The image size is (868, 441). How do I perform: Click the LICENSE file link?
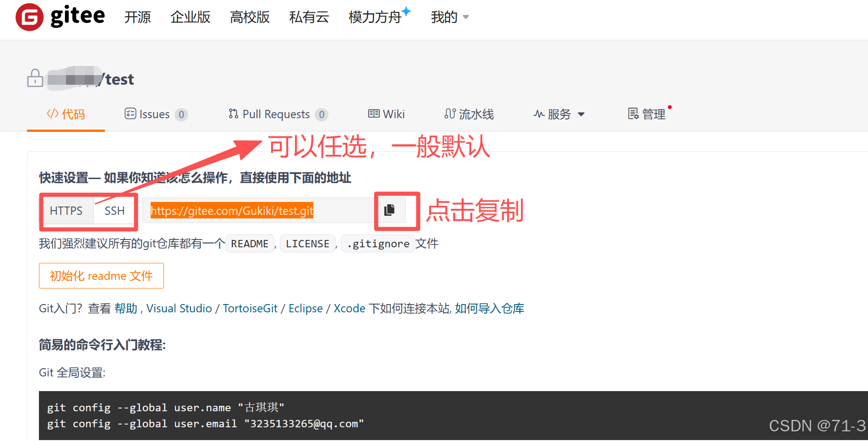(307, 244)
